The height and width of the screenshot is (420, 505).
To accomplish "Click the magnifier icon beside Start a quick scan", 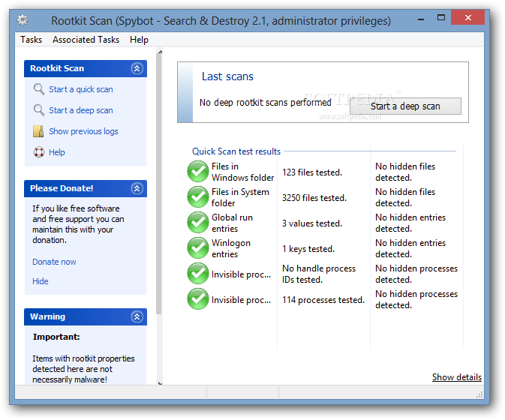I will tap(39, 89).
